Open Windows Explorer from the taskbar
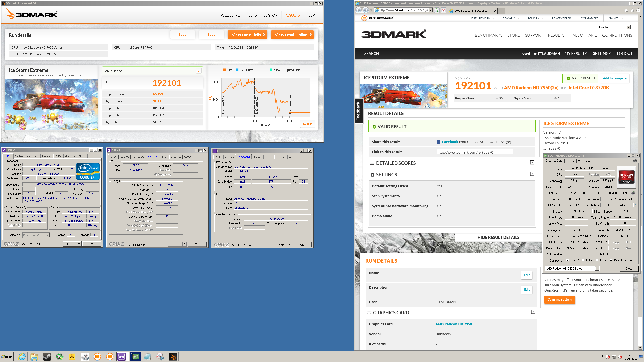 pyautogui.click(x=34, y=356)
